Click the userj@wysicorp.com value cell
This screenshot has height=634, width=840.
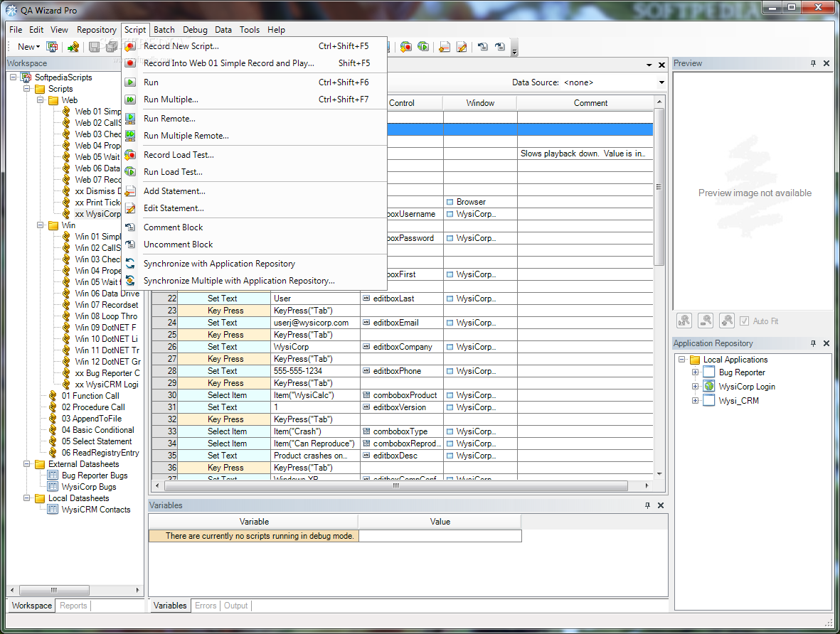[316, 323]
